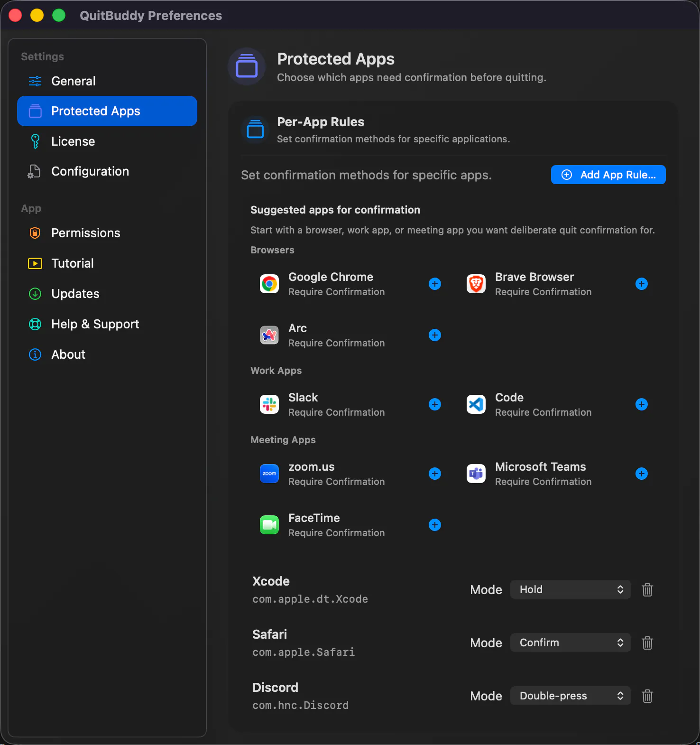The width and height of the screenshot is (700, 745).
Task: Click bundle ID com.apple.dt.Xcode
Action: 310,599
